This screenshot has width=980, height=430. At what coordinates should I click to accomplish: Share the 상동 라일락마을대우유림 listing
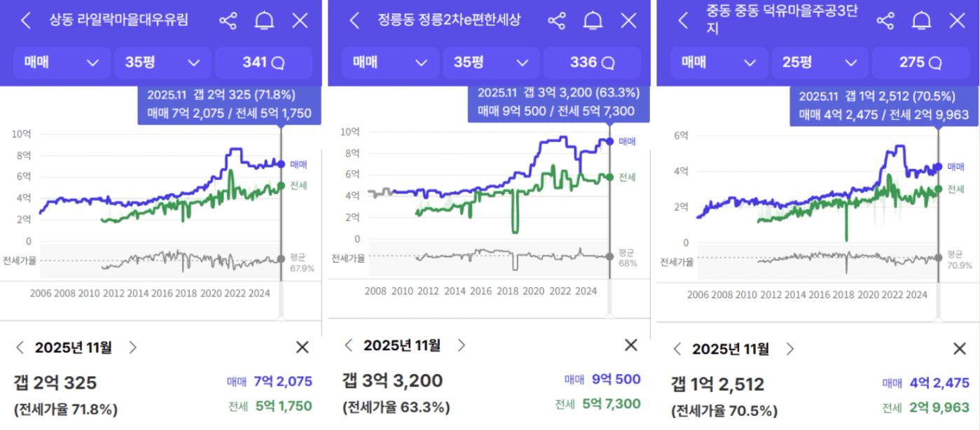228,21
